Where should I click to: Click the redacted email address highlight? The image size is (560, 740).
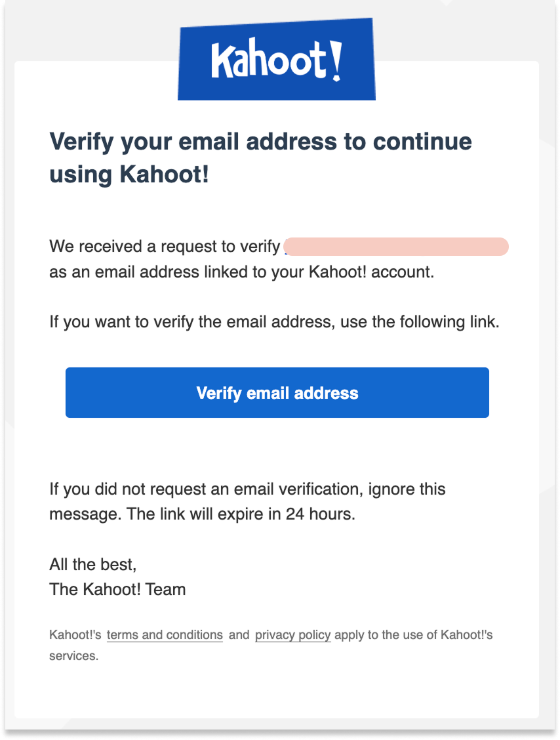tap(396, 247)
